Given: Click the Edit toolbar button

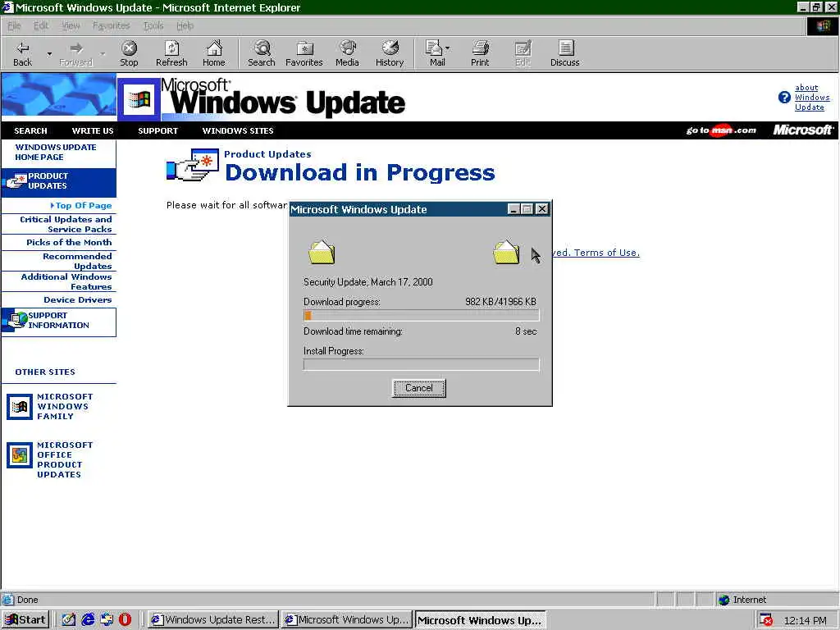Looking at the screenshot, I should 523,53.
